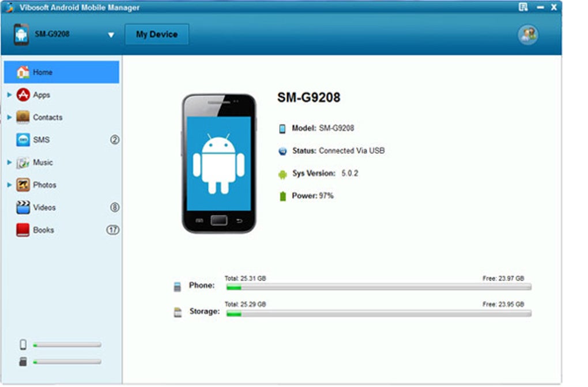Click the Status connection globe icon
The height and width of the screenshot is (387, 588).
pyautogui.click(x=282, y=151)
